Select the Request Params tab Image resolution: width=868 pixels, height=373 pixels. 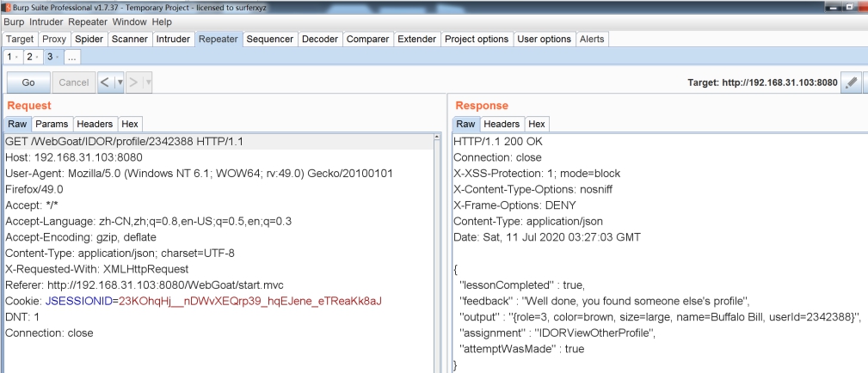(52, 124)
